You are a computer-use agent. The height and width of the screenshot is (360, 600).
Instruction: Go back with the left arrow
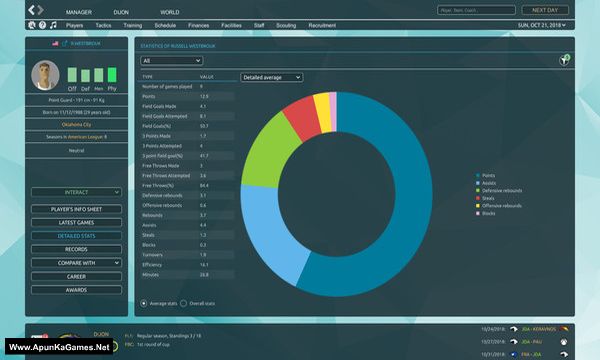31,10
